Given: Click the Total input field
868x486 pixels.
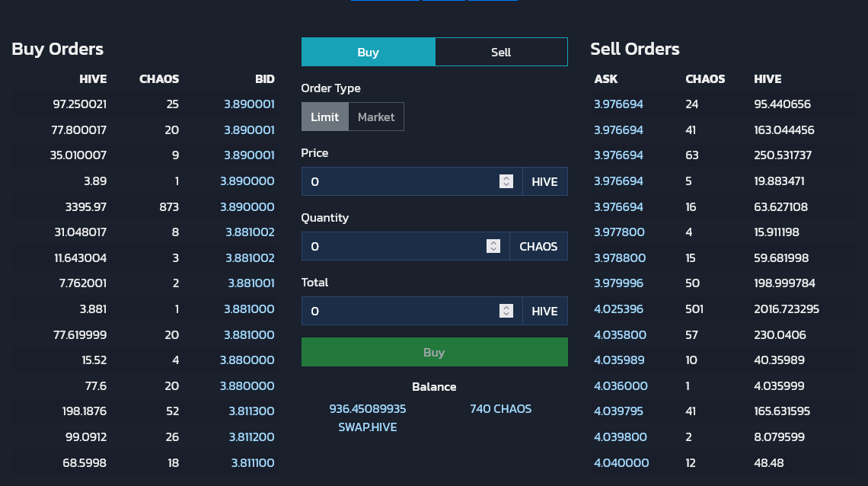Looking at the screenshot, I should tap(412, 311).
